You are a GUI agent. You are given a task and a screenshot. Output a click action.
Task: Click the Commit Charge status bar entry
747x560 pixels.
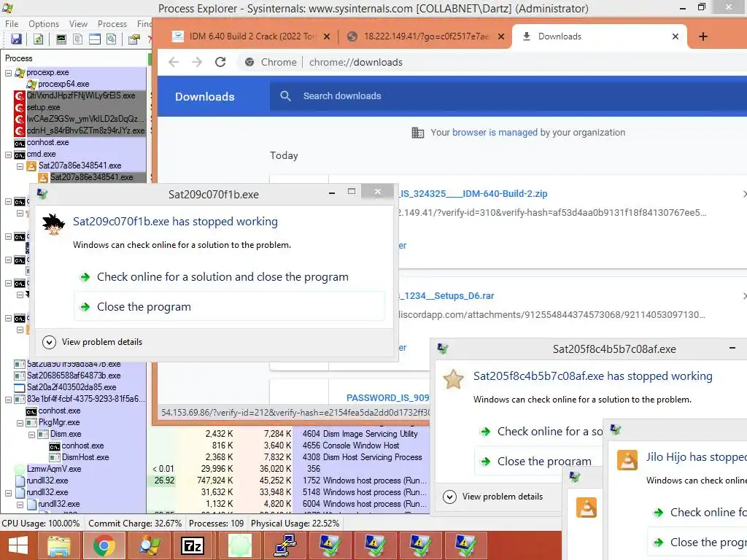pos(135,524)
